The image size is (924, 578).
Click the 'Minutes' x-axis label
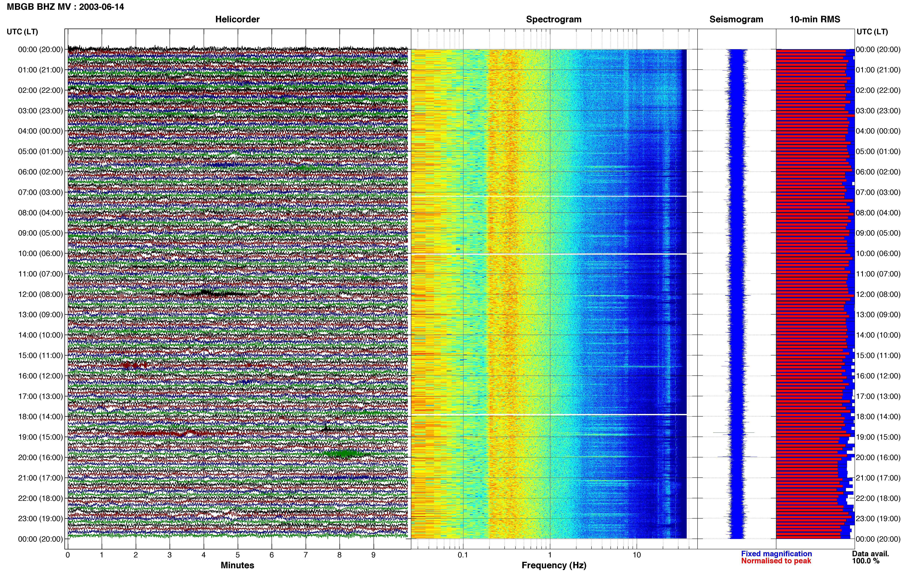(x=237, y=565)
